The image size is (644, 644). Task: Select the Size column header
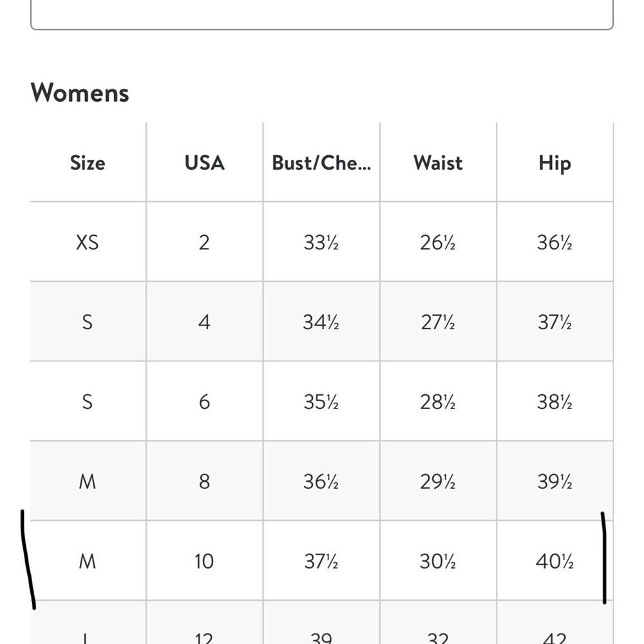(x=88, y=163)
